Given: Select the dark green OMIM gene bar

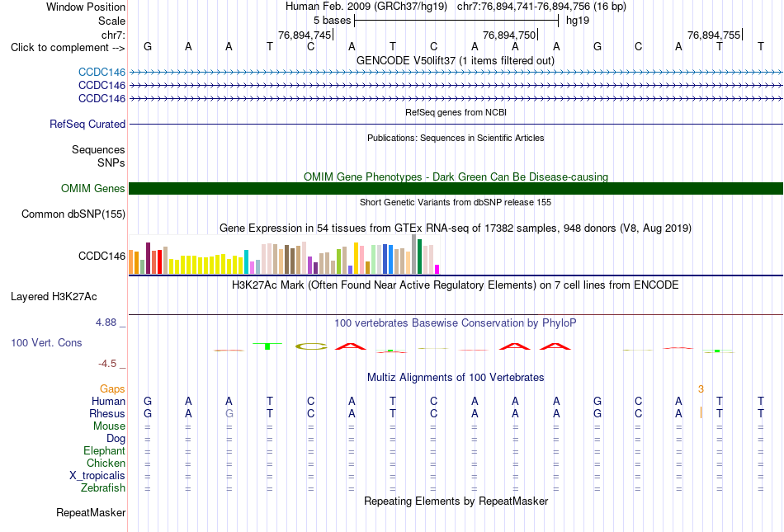Looking at the screenshot, I should 456,188.
